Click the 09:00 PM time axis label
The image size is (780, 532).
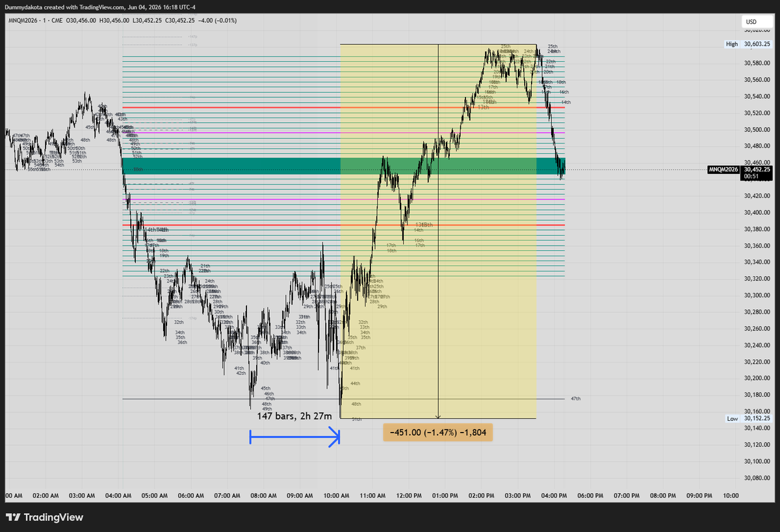tap(699, 496)
